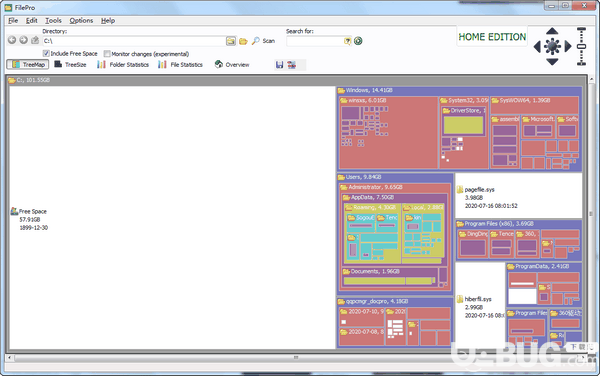Image resolution: width=600 pixels, height=376 pixels.
Task: Click the pan up arrow on the navigator
Action: tap(552, 31)
